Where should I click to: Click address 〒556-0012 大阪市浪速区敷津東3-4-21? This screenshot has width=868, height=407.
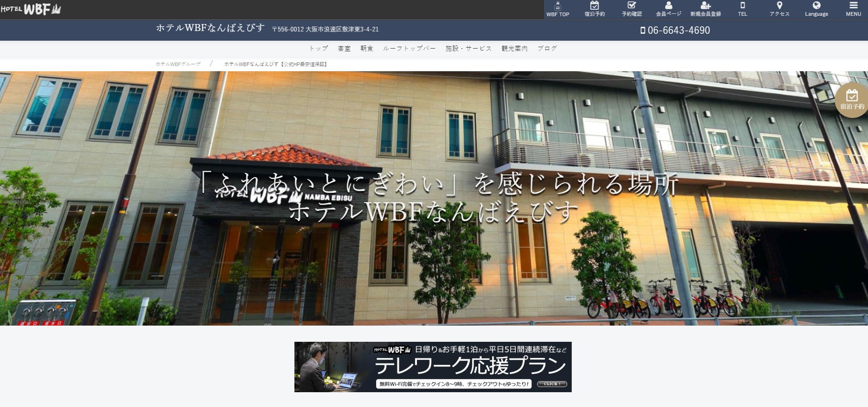325,29
